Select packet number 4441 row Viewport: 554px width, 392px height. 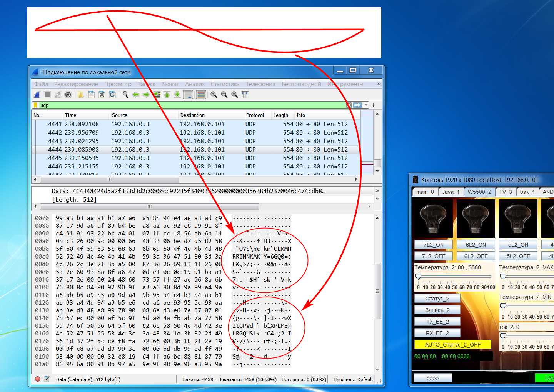(x=196, y=124)
